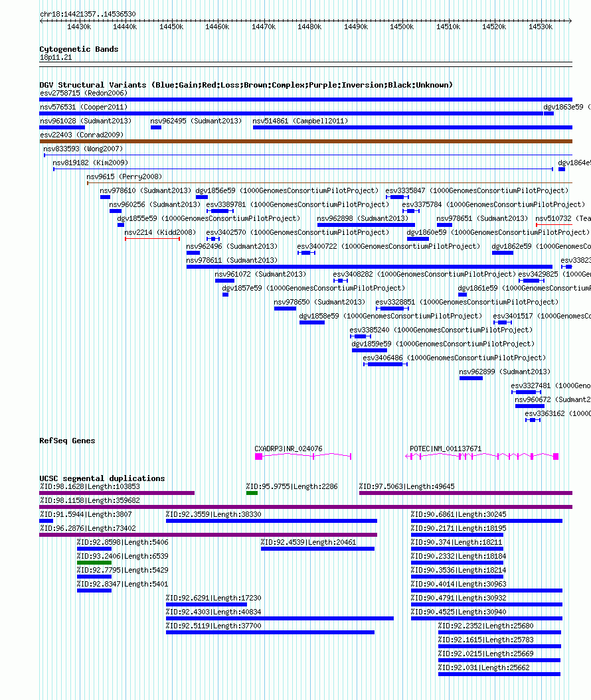The height and width of the screenshot is (700, 591).
Task: Click %ID:98.1628|Length:103853 duplication label
Action: pos(90,486)
